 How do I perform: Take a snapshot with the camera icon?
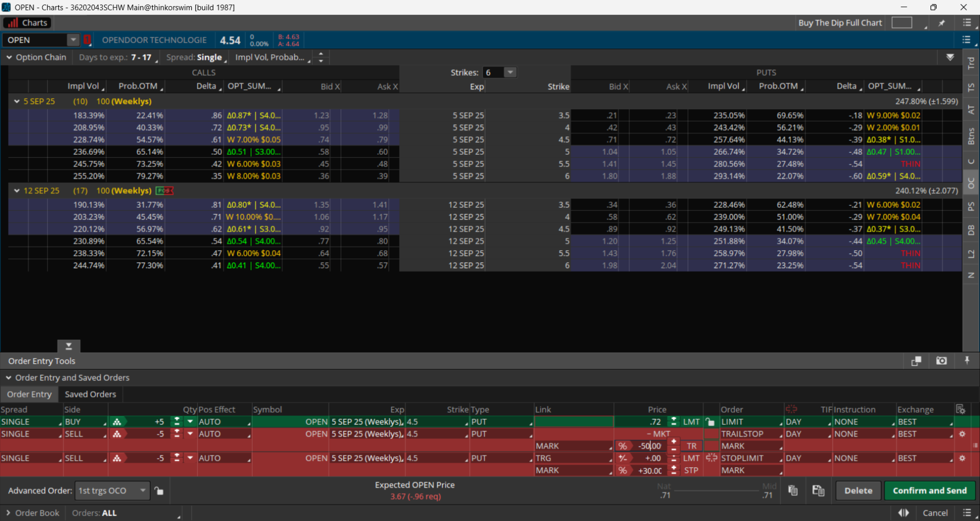[941, 361]
